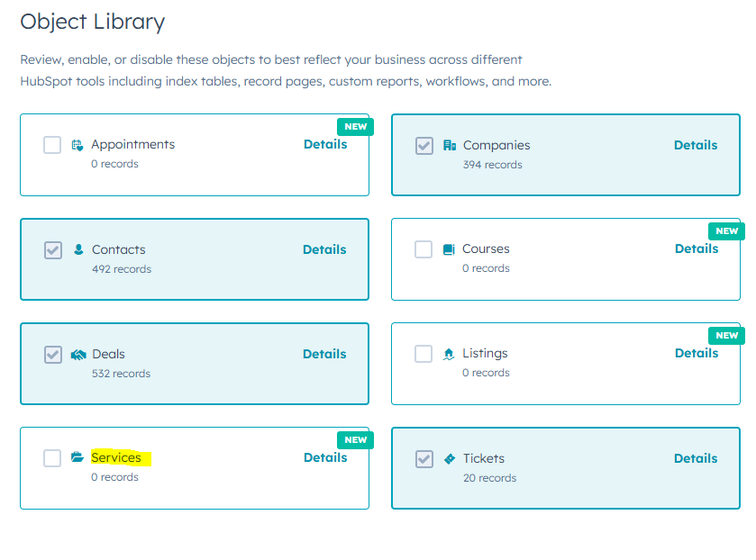This screenshot has height=560, width=756.
Task: Enable the Appointments object checkbox
Action: point(52,145)
